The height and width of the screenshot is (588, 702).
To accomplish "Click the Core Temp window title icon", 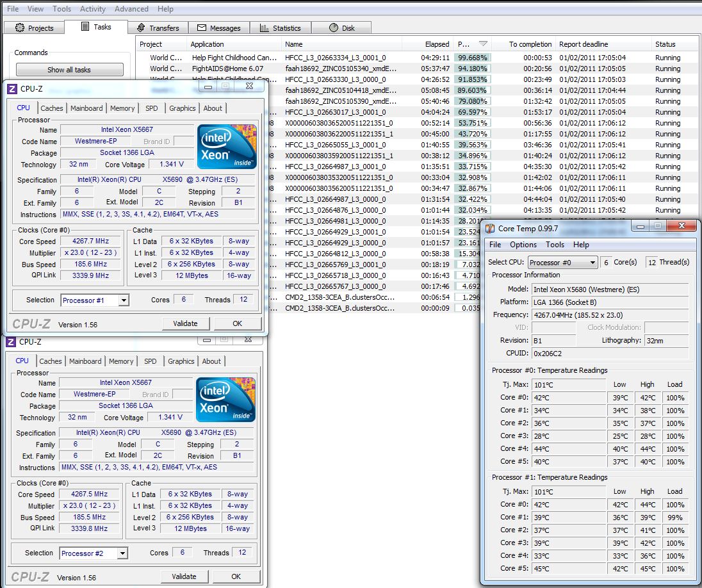I will click(x=490, y=229).
